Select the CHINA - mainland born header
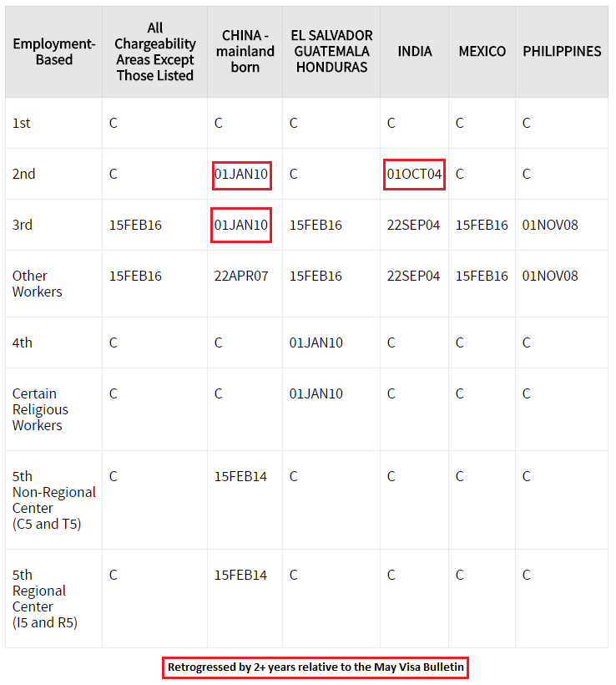This screenshot has height=685, width=616. (245, 51)
